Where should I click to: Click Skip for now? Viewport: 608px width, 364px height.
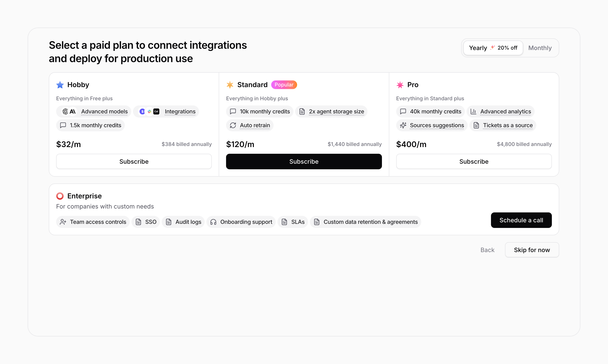point(532,250)
